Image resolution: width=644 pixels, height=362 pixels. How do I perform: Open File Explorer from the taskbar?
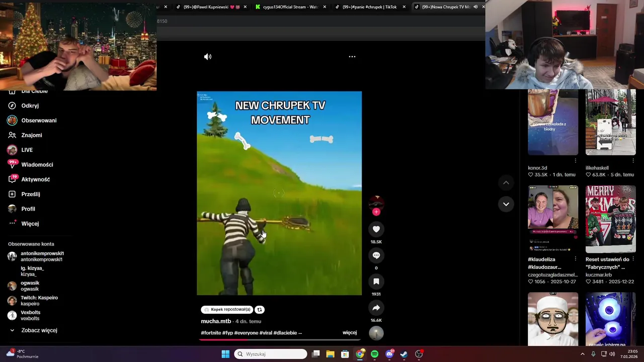point(330,354)
